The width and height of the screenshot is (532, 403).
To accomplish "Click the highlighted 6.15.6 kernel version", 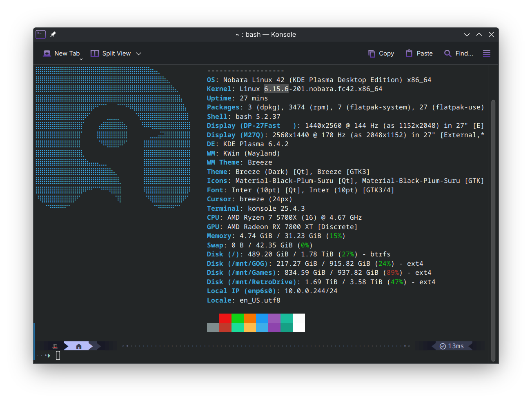I will pos(276,89).
